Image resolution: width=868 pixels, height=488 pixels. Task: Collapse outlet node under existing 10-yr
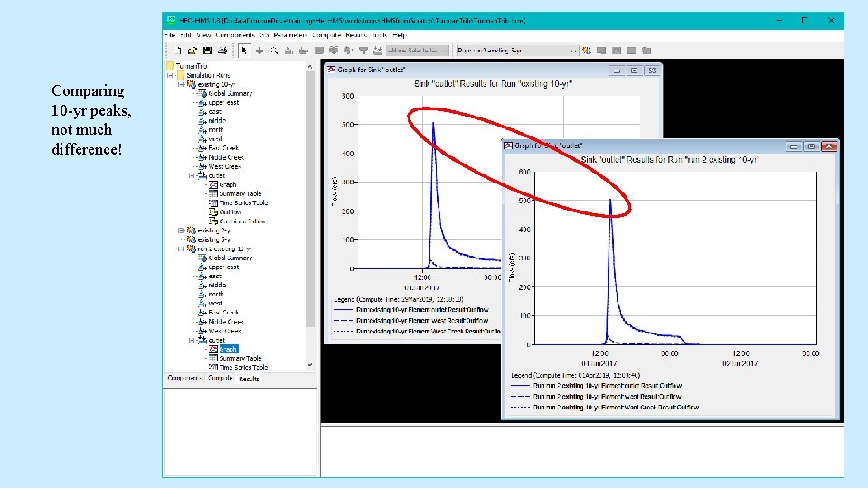pos(192,176)
